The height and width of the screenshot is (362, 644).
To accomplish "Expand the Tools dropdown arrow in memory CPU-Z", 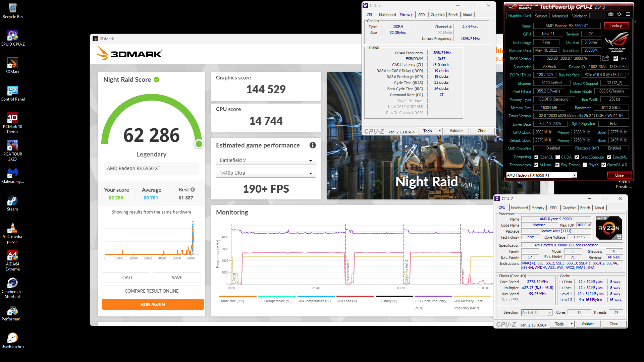I will pyautogui.click(x=440, y=131).
